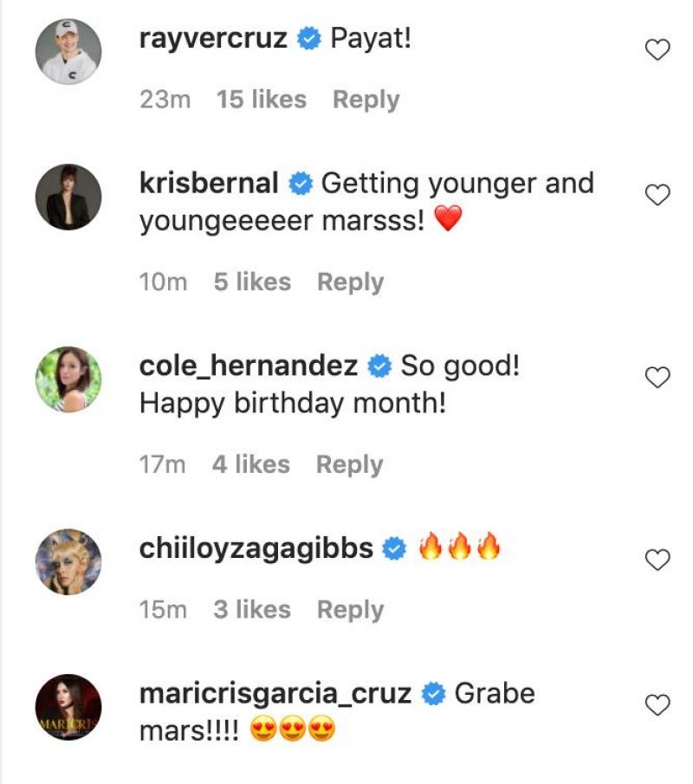The width and height of the screenshot is (693, 784).
Task: Open maricrisgarcia_cruz username link
Action: tap(275, 694)
